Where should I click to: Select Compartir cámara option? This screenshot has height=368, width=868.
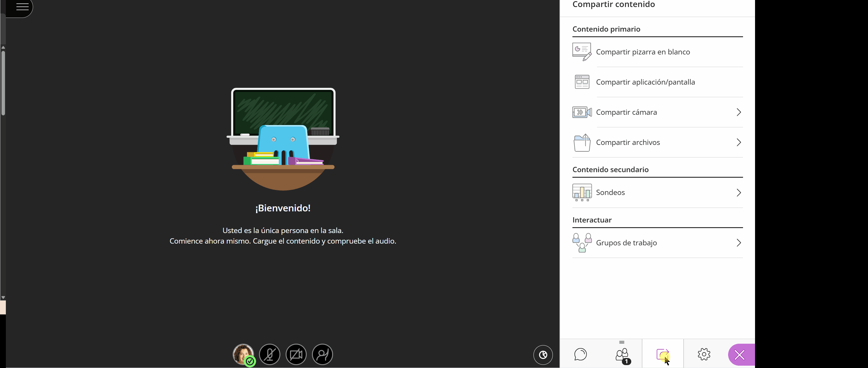point(657,112)
